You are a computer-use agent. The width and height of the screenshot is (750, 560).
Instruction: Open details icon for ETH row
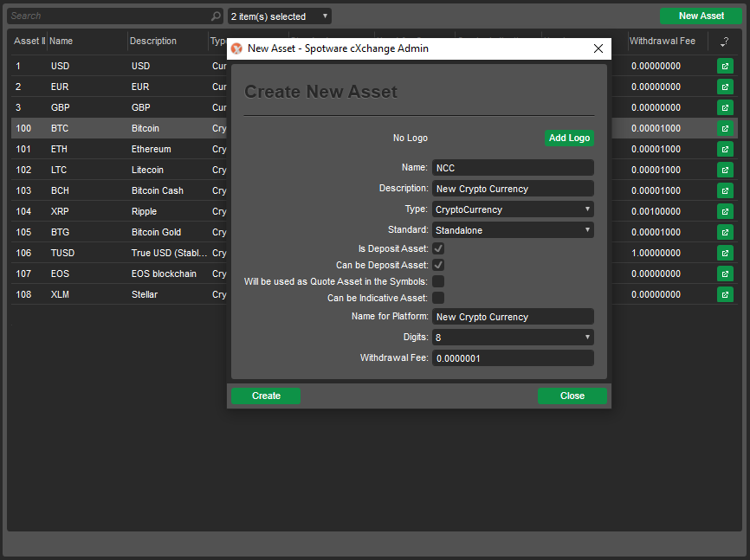pyautogui.click(x=725, y=149)
